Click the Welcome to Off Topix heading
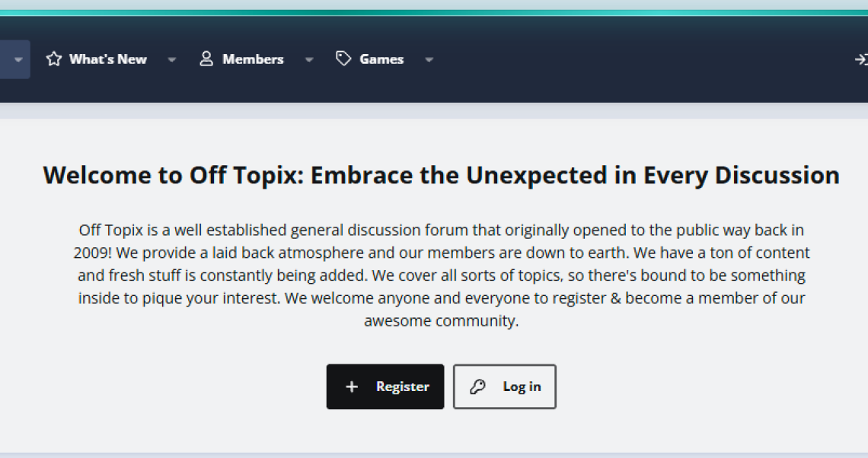 [441, 175]
